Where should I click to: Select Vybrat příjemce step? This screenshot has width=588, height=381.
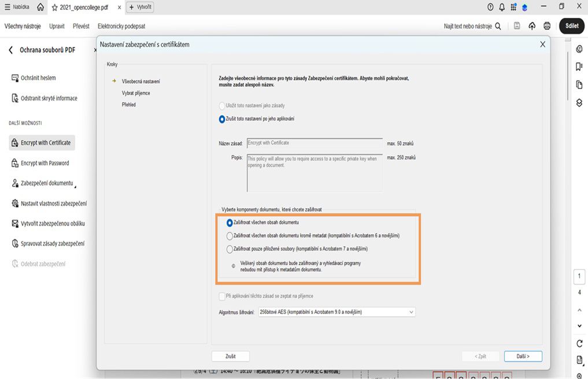click(x=136, y=93)
